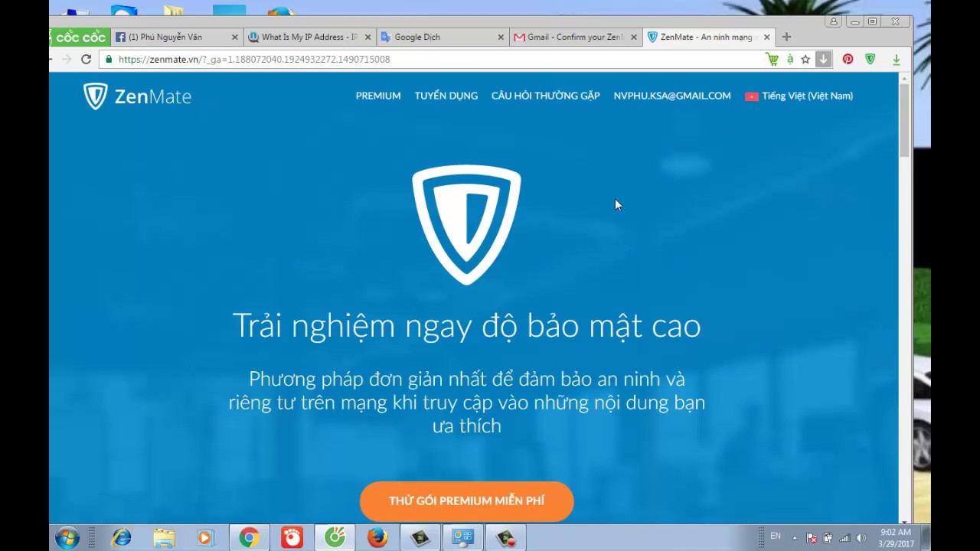Switch to the Google Dịch tab
The height and width of the screenshot is (551, 980).
(443, 37)
